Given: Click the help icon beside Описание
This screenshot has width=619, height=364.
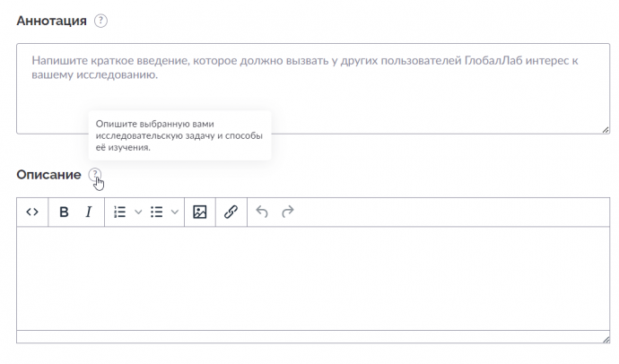Looking at the screenshot, I should coord(95,174).
